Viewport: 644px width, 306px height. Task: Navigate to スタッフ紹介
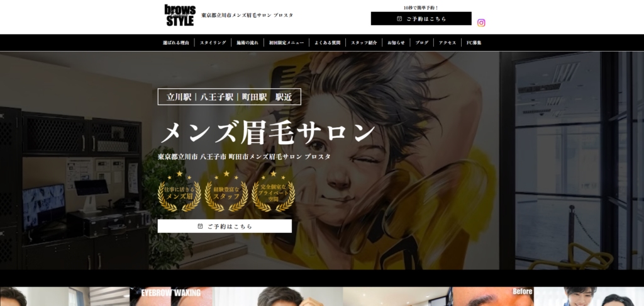(364, 43)
